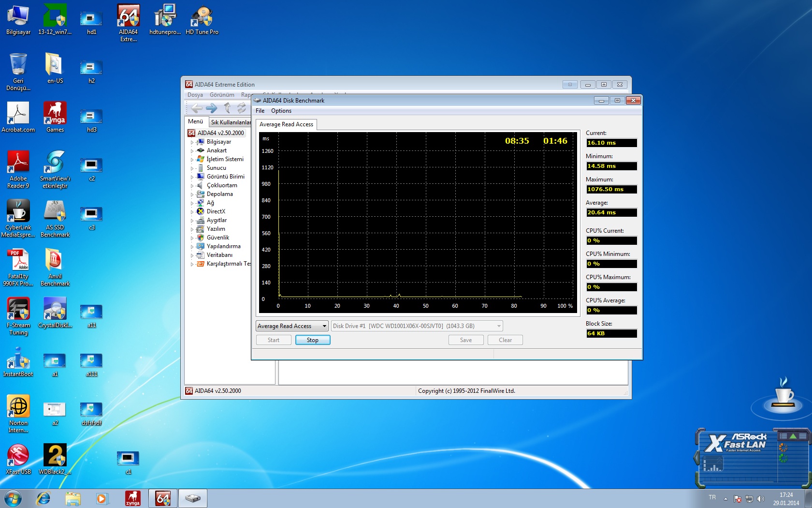Click the Anakart motherboard icon in tree
Screen dimensions: 812x508
[x=201, y=150]
